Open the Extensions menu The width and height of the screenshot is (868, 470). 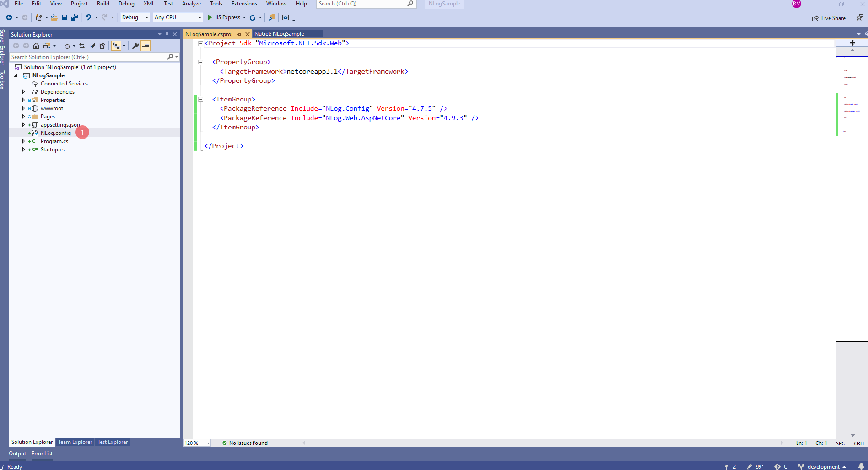click(244, 4)
